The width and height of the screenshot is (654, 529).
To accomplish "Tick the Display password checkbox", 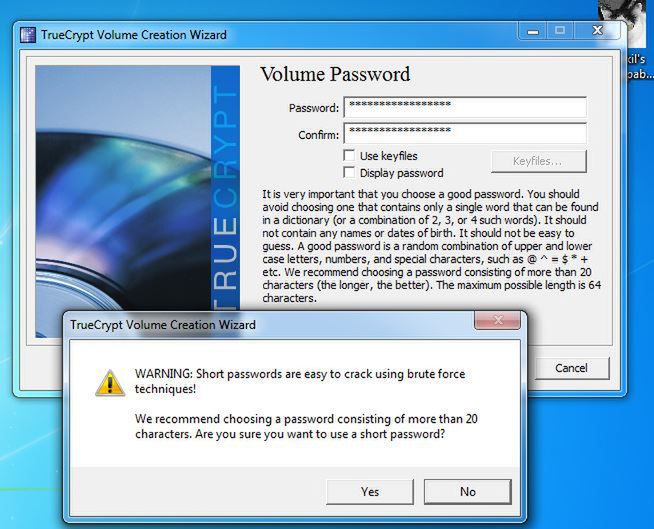I will pyautogui.click(x=349, y=173).
